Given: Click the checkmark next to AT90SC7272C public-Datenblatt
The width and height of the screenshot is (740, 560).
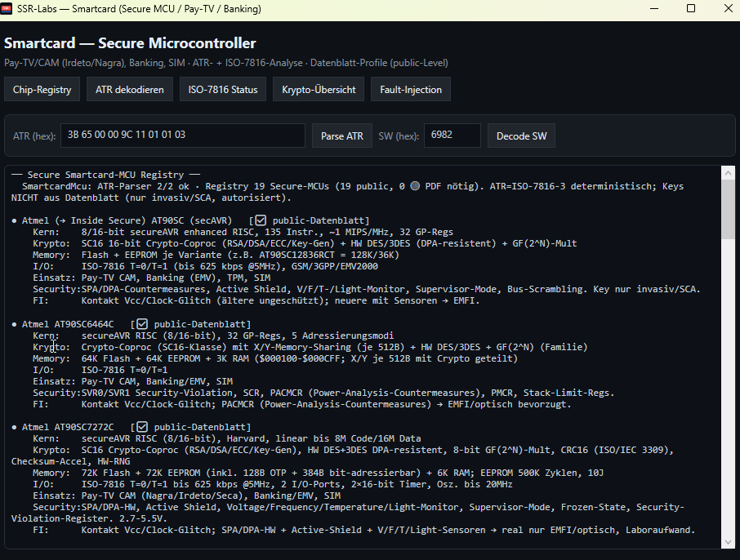Looking at the screenshot, I should click(x=142, y=426).
